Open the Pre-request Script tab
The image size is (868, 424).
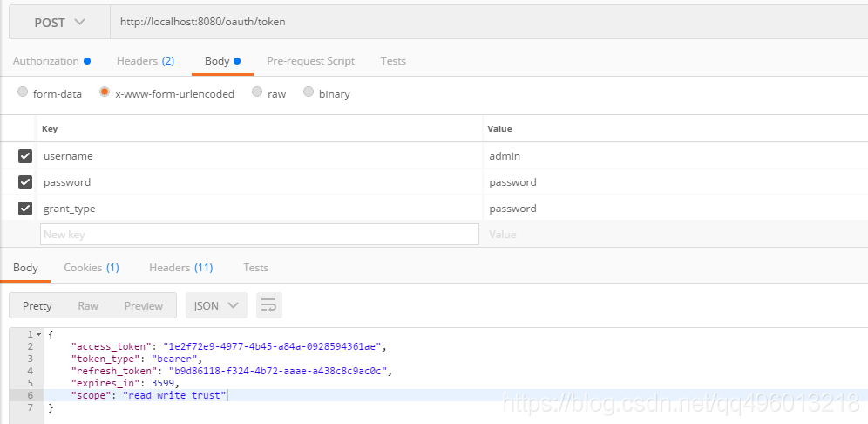tap(310, 61)
